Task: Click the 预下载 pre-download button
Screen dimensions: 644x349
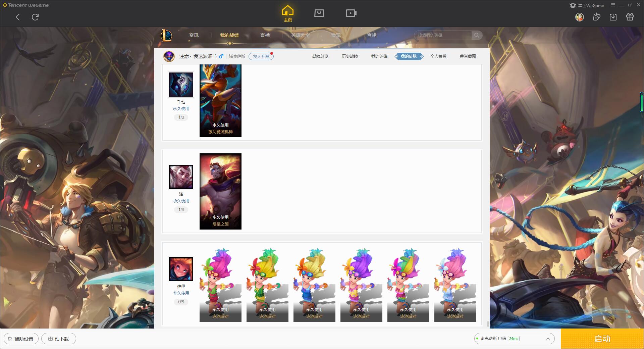Action: (59, 339)
